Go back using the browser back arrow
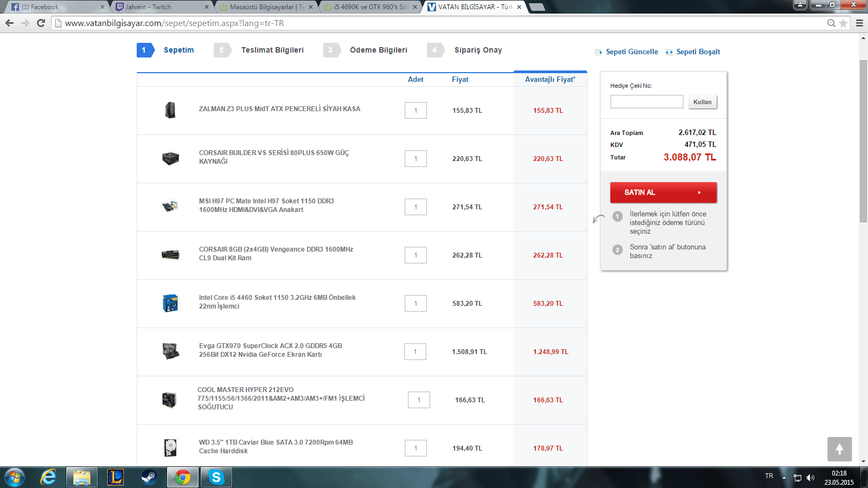The height and width of the screenshot is (488, 868). pos(9,23)
